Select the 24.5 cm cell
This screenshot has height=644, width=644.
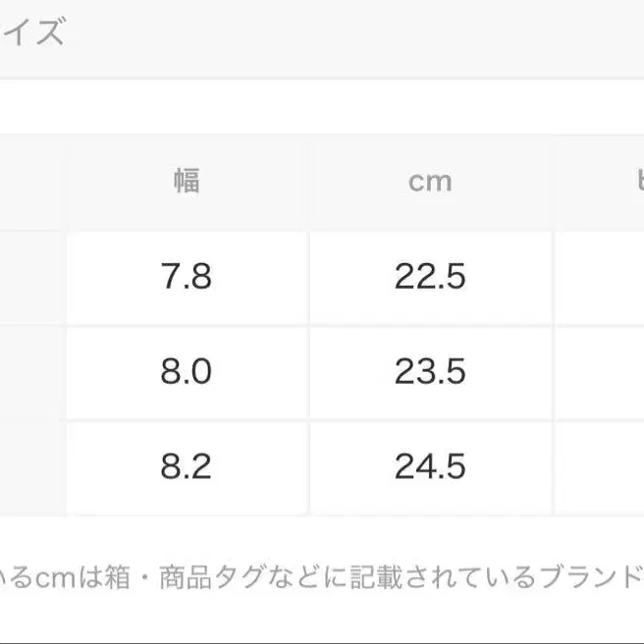[x=430, y=466]
